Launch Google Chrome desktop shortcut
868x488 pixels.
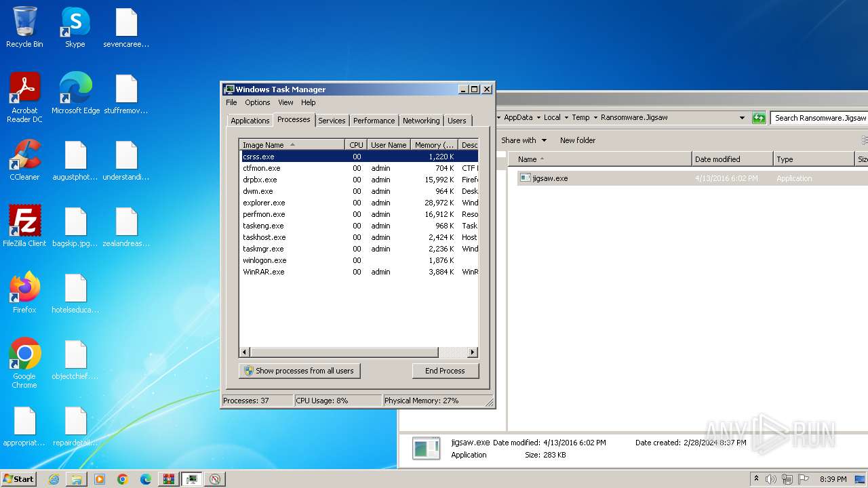click(x=24, y=363)
